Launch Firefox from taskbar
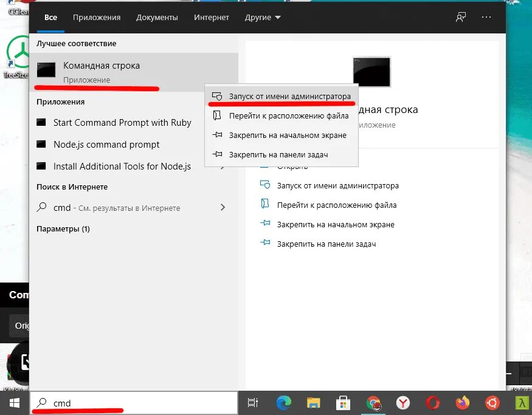Screen dimensions: 532x415 [463, 403]
